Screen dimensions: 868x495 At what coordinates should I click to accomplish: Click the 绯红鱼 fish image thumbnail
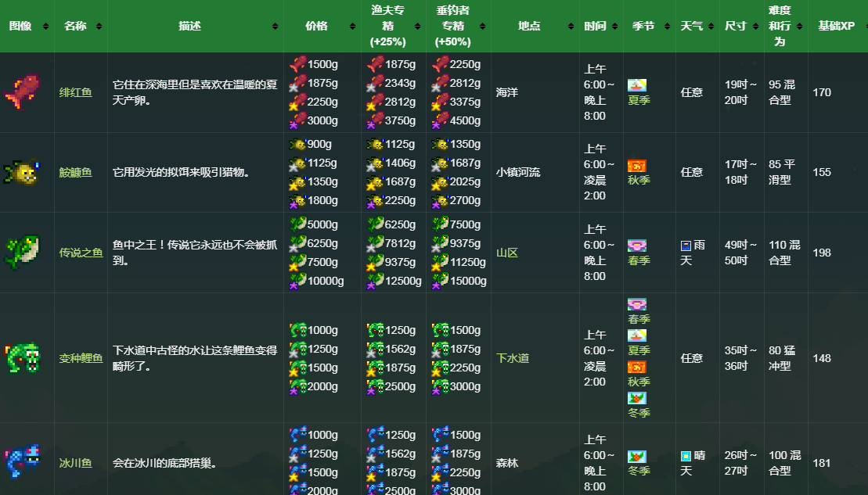coord(23,92)
